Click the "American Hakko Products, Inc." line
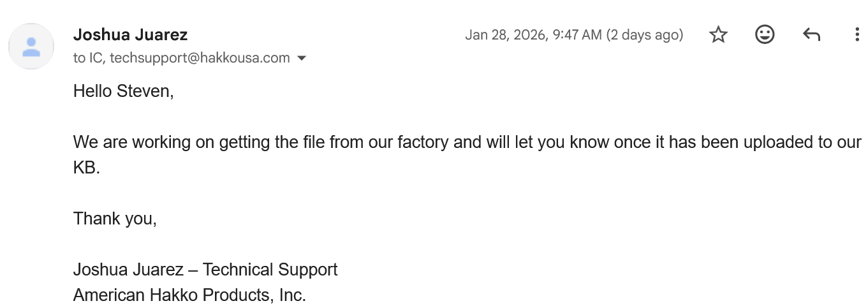This screenshot has width=868, height=308. 189,295
